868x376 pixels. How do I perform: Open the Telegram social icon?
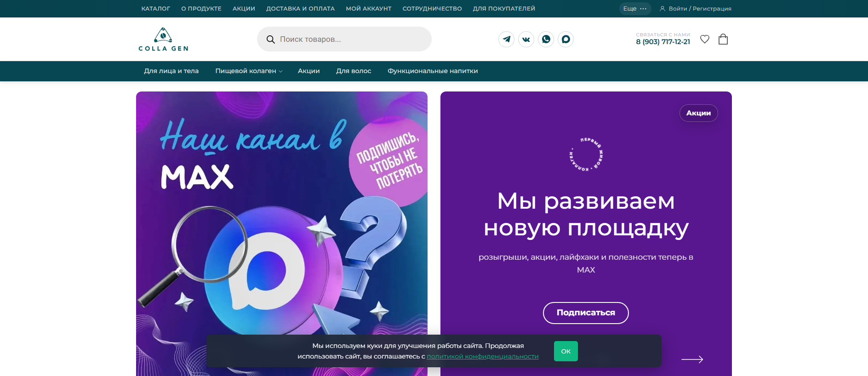point(506,39)
